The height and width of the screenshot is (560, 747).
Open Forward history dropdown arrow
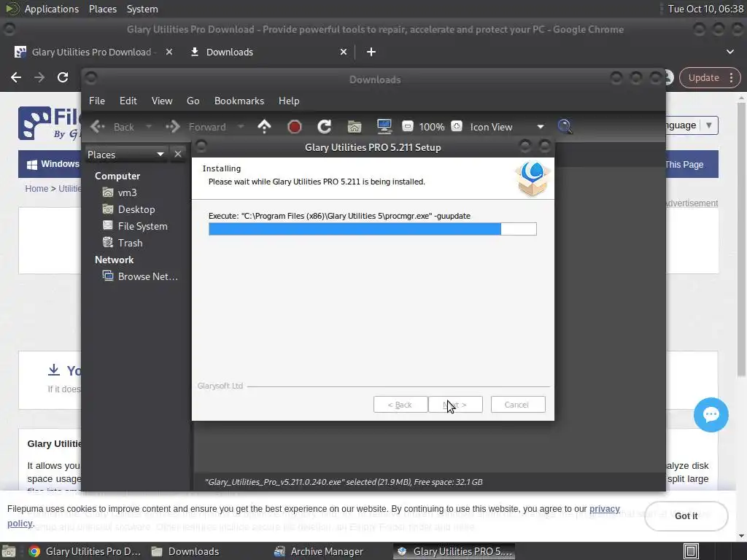coord(241,127)
